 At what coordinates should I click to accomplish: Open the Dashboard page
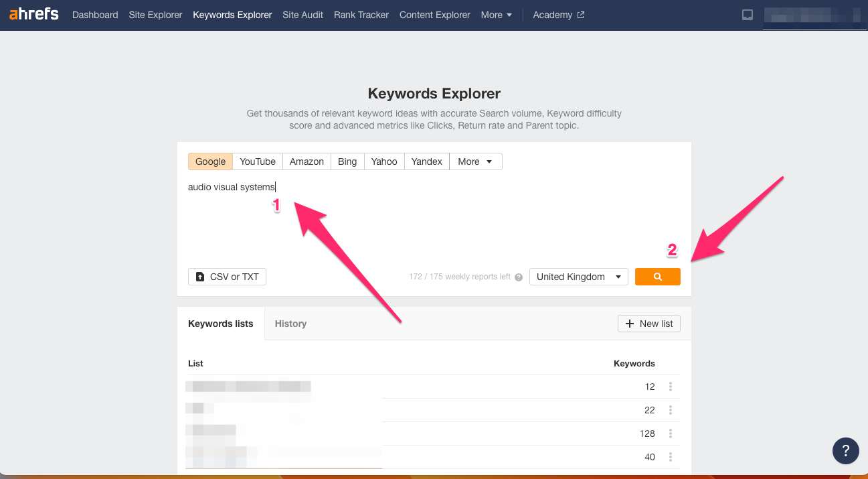pos(95,15)
